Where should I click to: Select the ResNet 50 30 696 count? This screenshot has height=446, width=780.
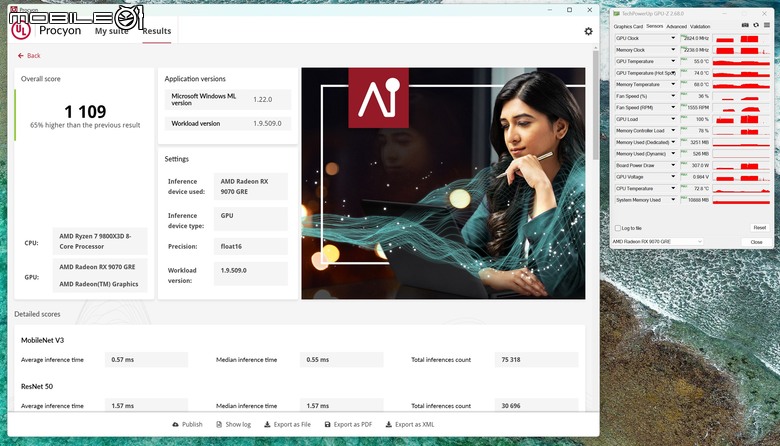click(x=536, y=405)
